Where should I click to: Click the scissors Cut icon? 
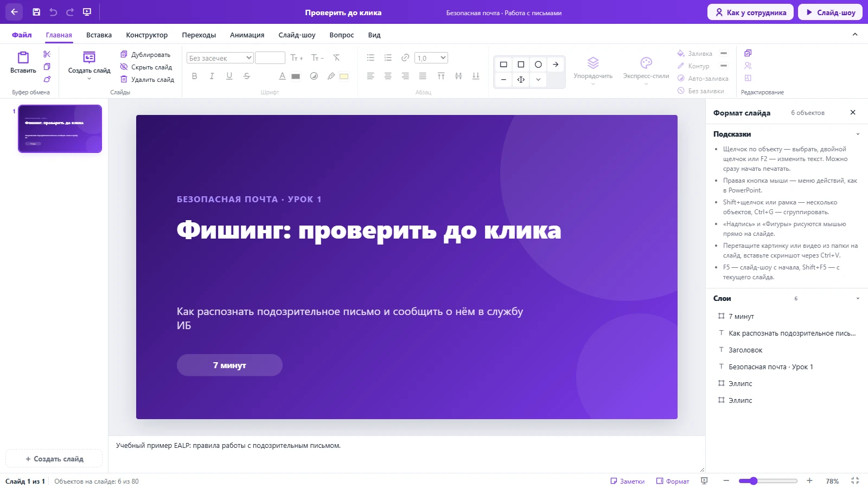tap(47, 54)
